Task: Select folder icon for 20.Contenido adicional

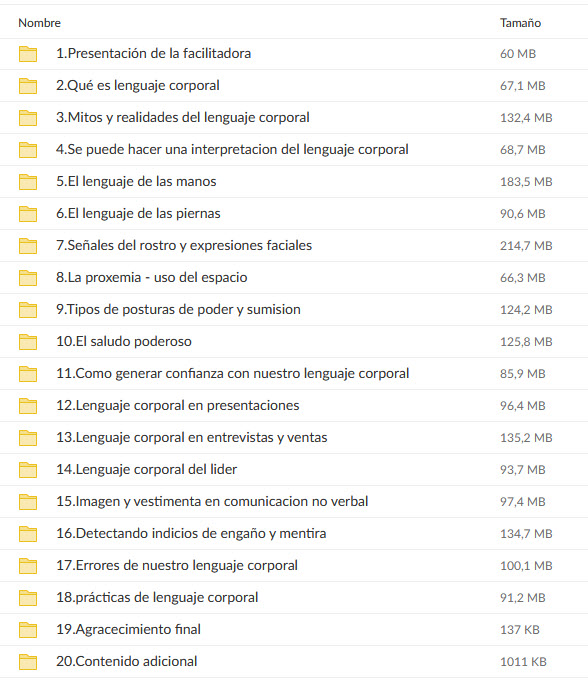Action: (28, 662)
